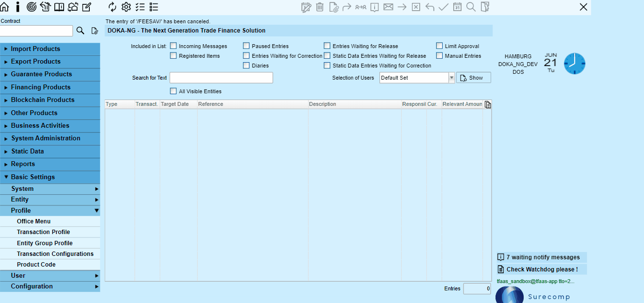Image resolution: width=644 pixels, height=303 pixels.
Task: Click the exit door icon
Action: (485, 7)
